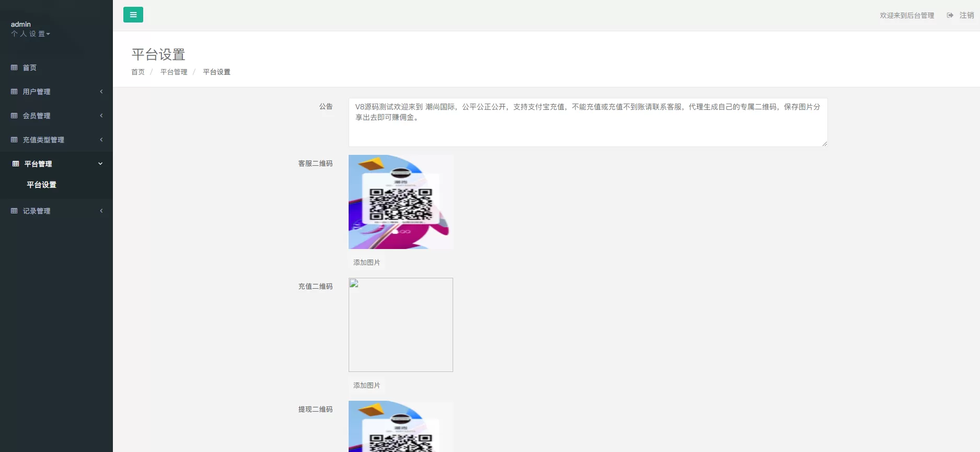980x452 pixels.
Task: Click 添加图片 under 客服二维码
Action: click(367, 263)
